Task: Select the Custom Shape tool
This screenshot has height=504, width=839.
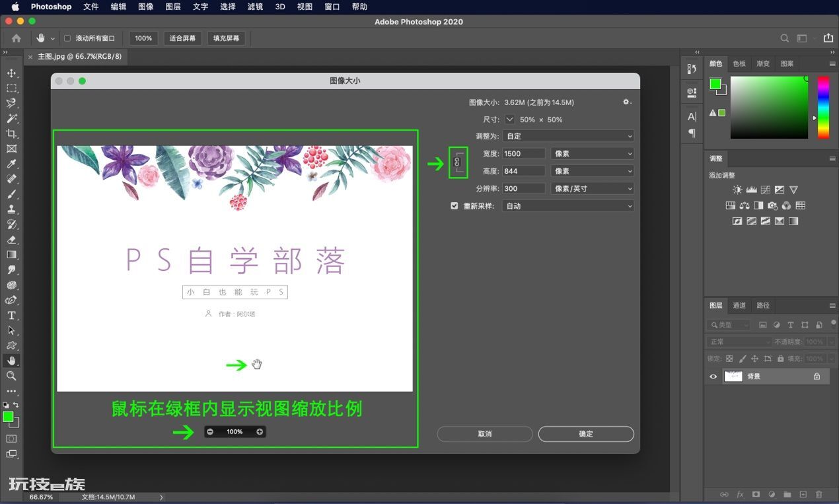Action: coord(11,345)
